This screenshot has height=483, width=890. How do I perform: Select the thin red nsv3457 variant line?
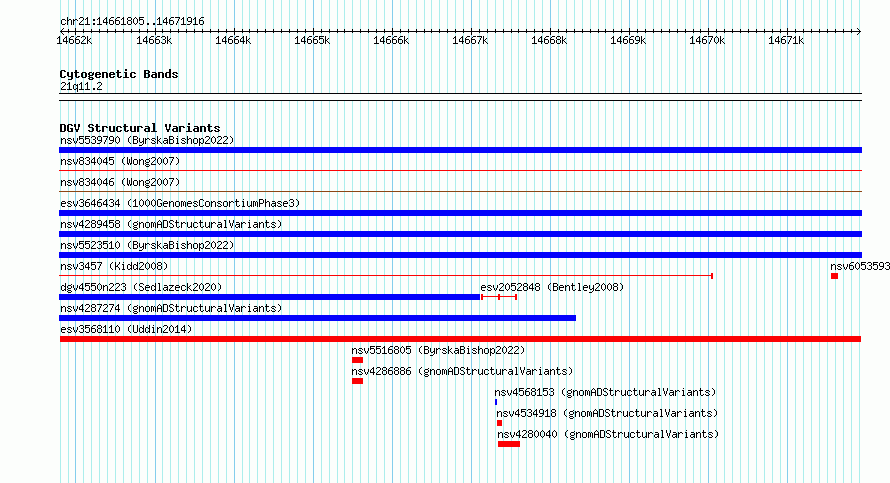tap(386, 276)
